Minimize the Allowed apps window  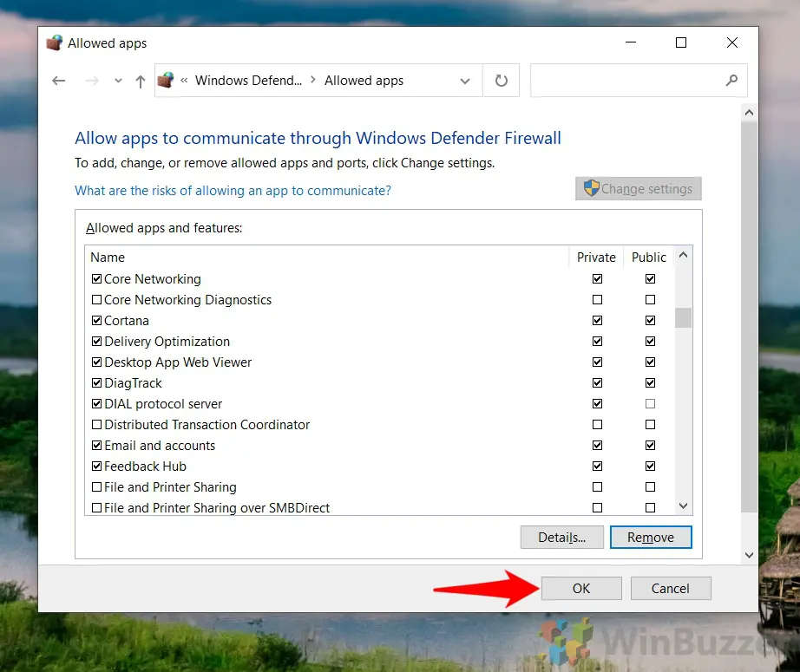[631, 42]
